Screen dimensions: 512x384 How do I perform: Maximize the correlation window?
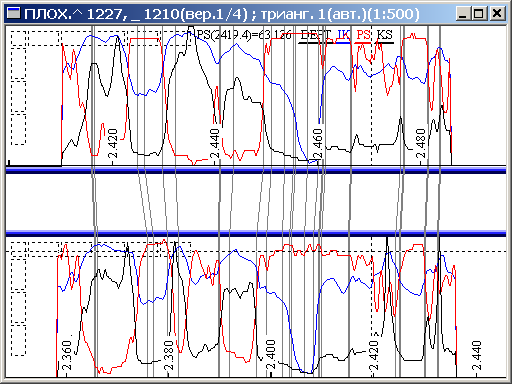(x=479, y=14)
